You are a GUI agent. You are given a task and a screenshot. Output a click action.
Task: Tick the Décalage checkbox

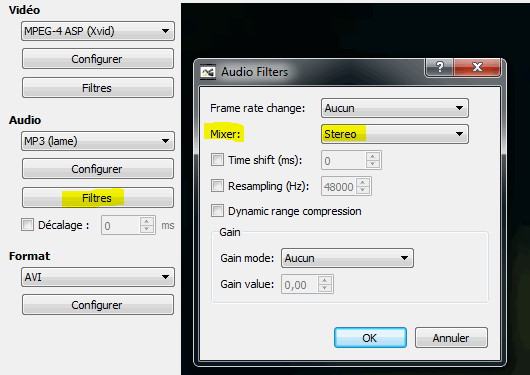click(27, 225)
